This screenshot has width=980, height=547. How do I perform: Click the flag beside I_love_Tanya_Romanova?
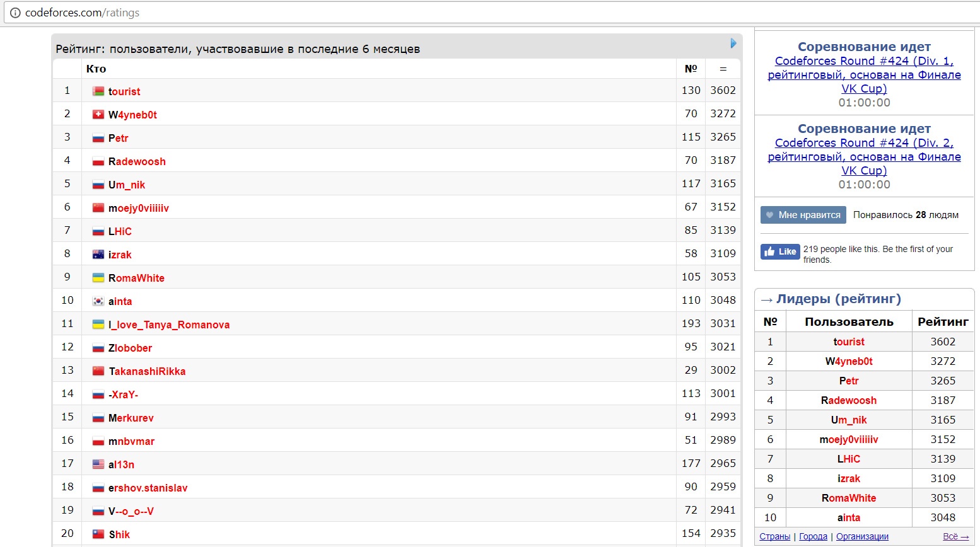point(98,325)
